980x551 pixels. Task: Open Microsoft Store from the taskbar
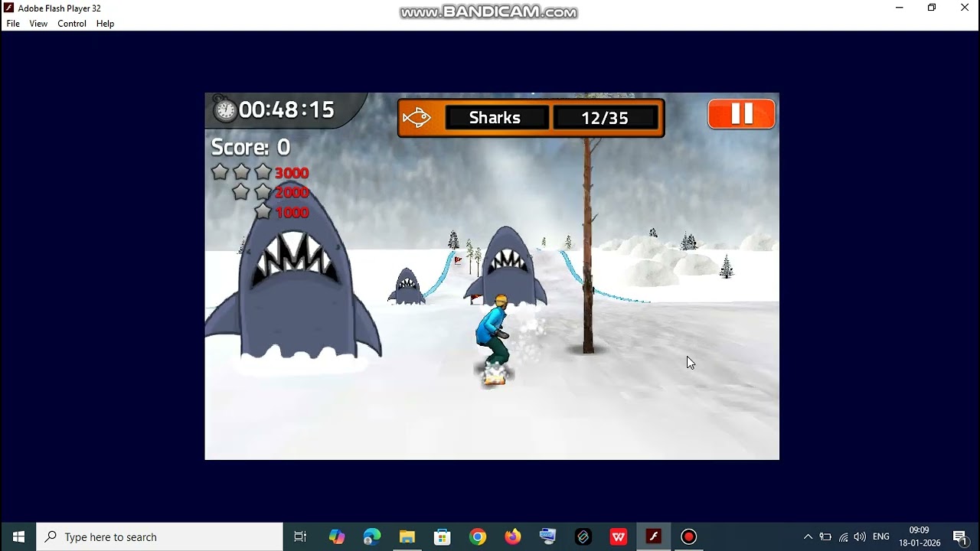click(443, 536)
